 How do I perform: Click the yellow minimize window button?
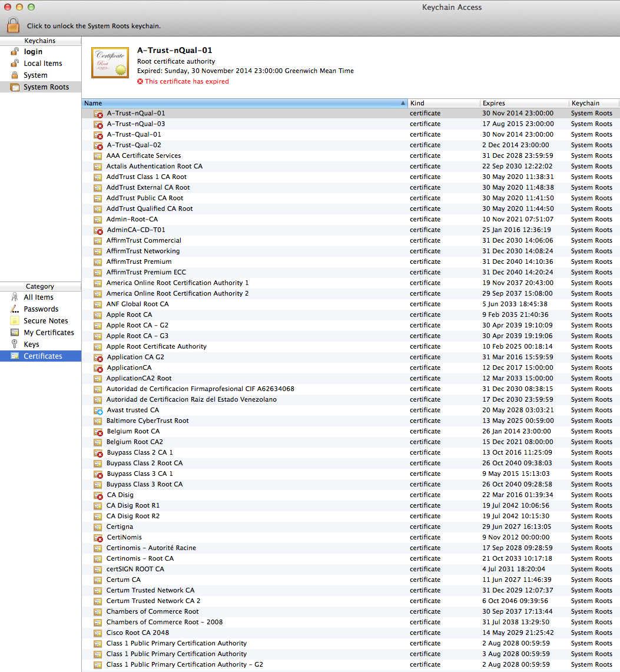coord(19,7)
